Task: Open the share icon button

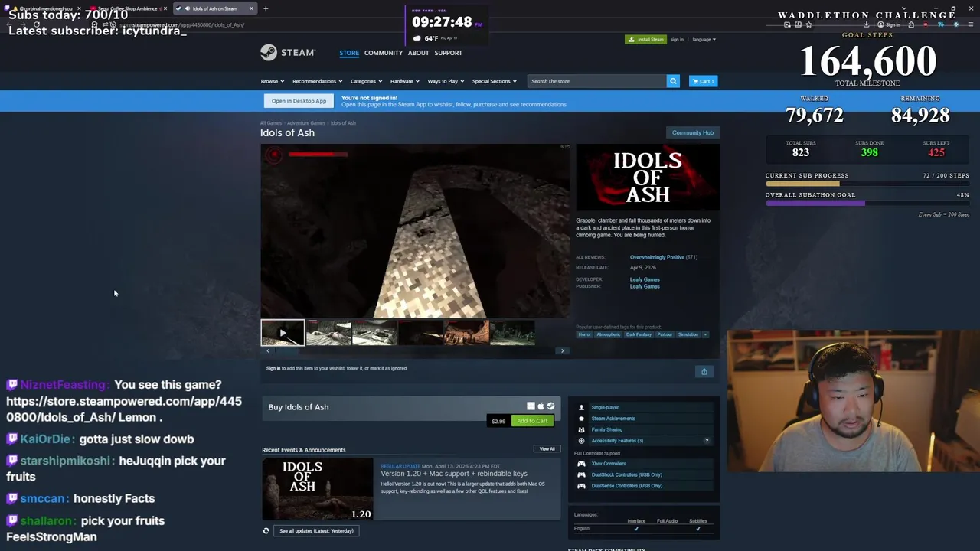Action: coord(704,372)
